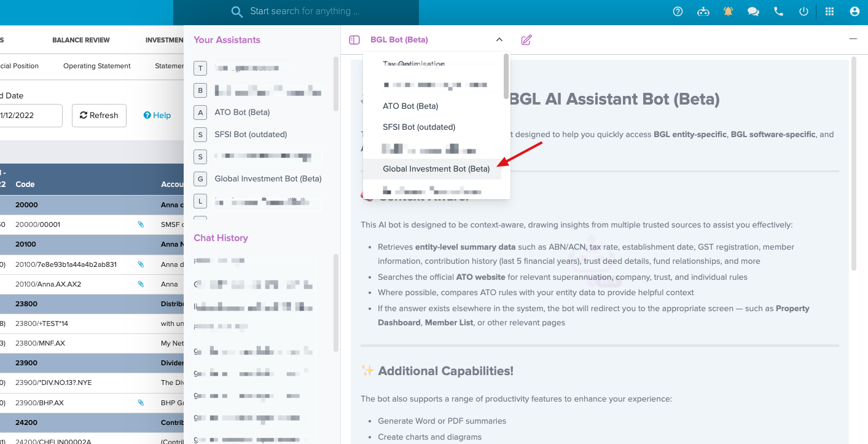Image resolution: width=868 pixels, height=444 pixels.
Task: Open the chat bubbles icon
Action: pos(753,12)
